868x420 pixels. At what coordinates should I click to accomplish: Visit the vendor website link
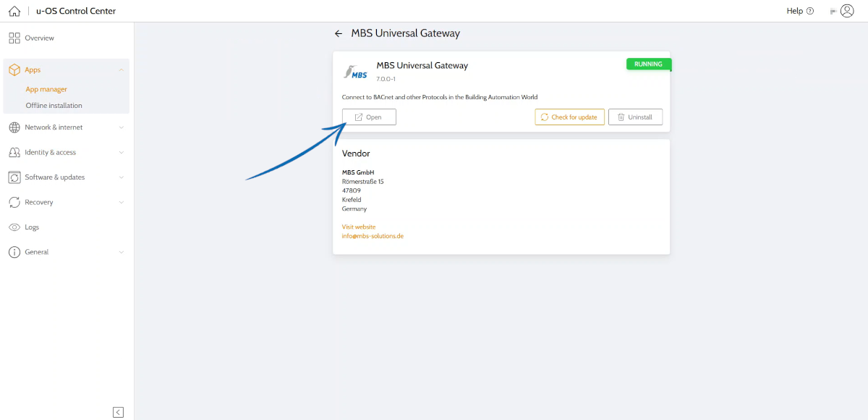tap(359, 227)
